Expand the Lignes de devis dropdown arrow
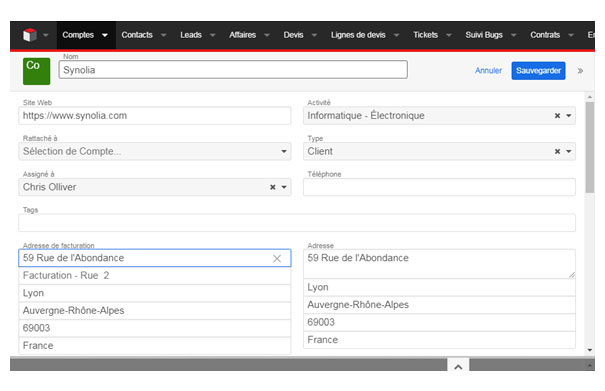 [396, 35]
